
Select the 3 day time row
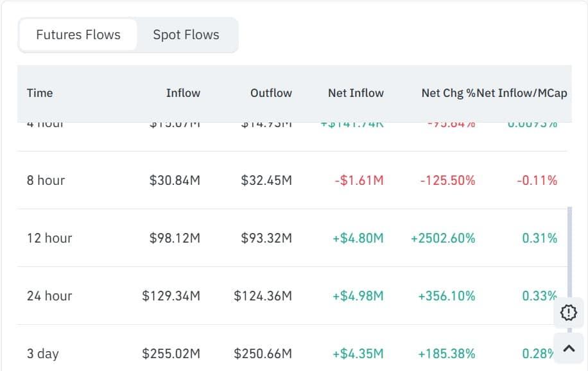(42, 353)
